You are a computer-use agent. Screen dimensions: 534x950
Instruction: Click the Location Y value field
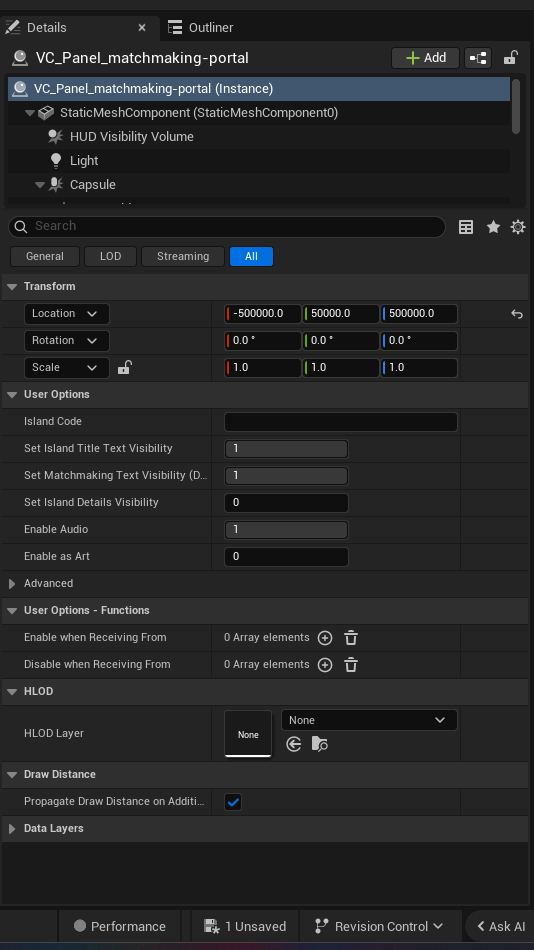341,314
